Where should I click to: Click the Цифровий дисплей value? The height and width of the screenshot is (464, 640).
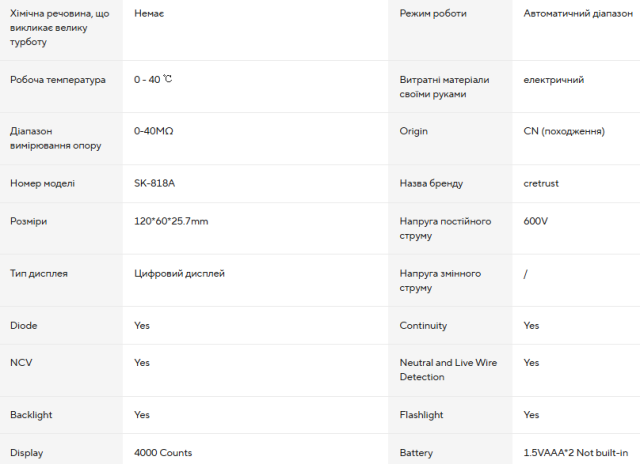pos(179,273)
